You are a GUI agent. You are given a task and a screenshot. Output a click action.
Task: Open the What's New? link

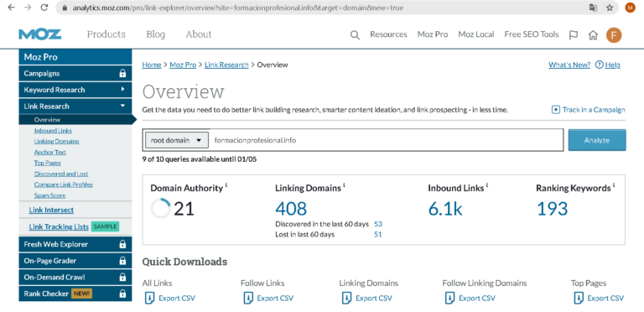569,65
